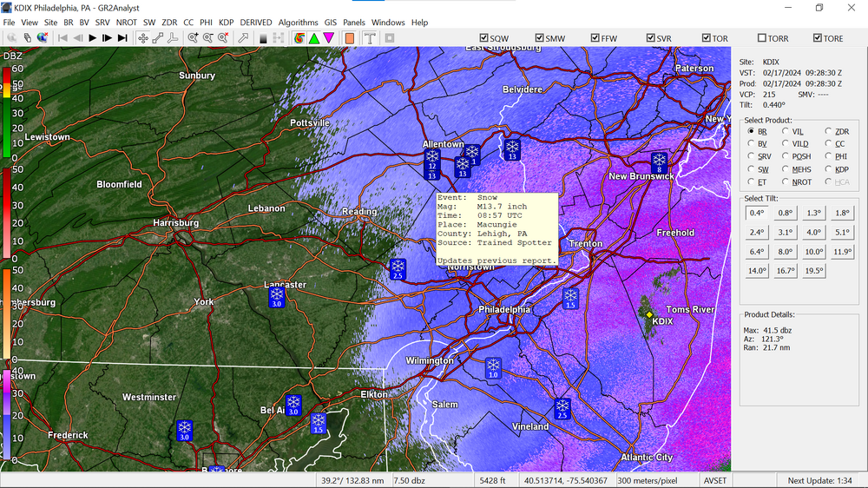Select the arrow marker tool
The image size is (868, 488).
[x=243, y=37]
